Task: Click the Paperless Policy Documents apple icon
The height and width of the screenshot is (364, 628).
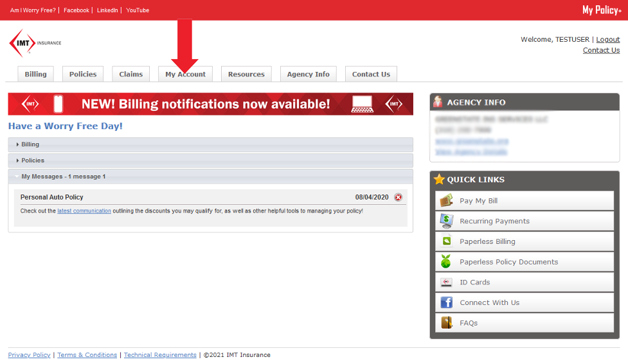Action: [x=445, y=261]
